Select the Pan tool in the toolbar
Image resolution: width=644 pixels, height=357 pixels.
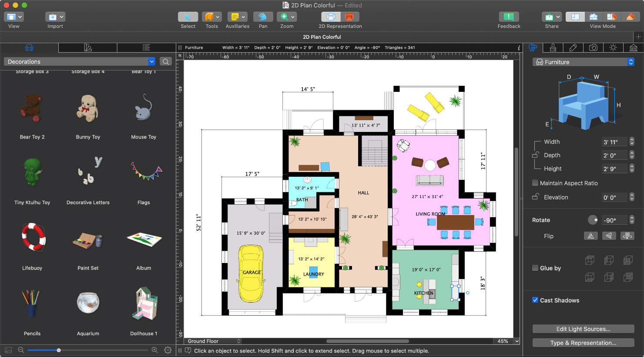263,17
